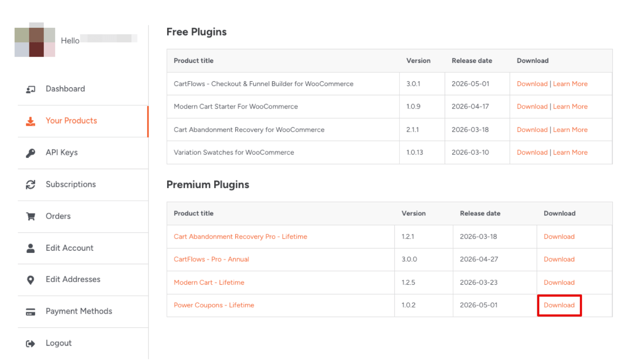Click the Payment Methods card icon
Screen dimensions: 644x363
(31, 312)
